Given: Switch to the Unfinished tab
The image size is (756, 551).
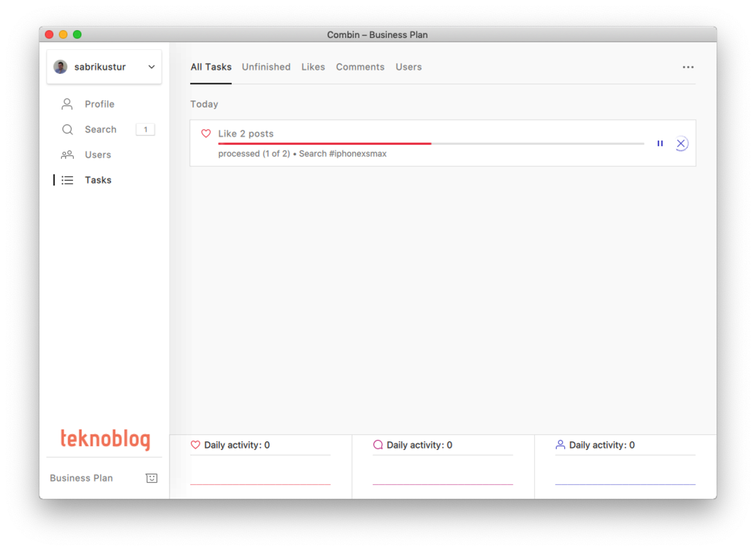Looking at the screenshot, I should pos(266,67).
